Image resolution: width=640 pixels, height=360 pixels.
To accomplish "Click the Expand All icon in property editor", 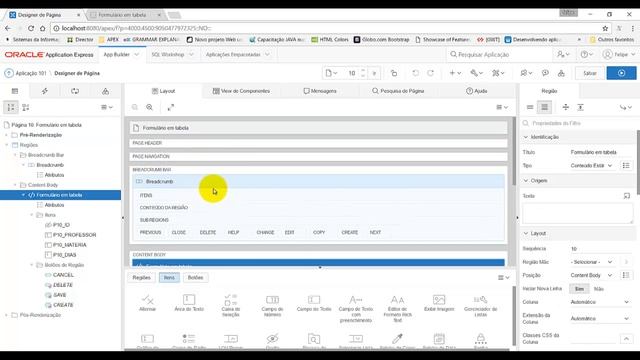I will point(580,107).
